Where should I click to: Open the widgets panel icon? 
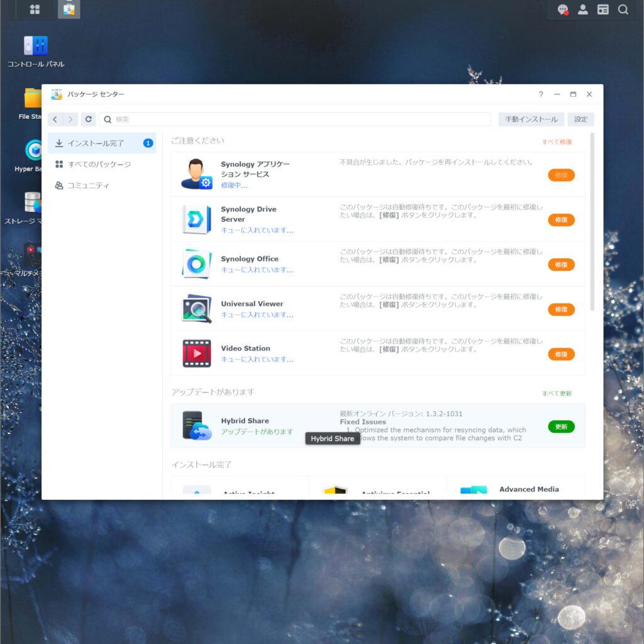[x=603, y=9]
